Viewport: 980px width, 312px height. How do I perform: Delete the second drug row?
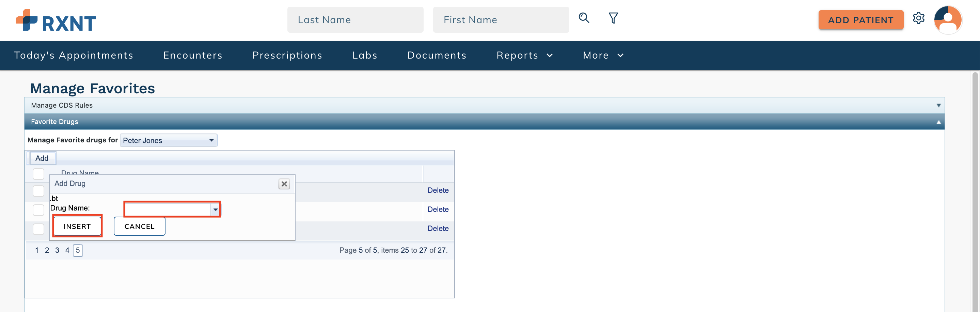click(438, 209)
